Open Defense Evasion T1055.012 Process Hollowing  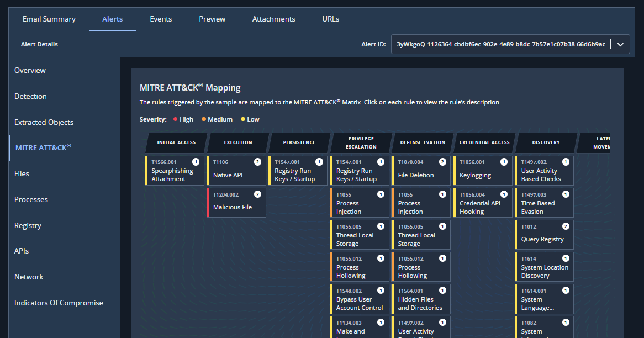(x=421, y=267)
